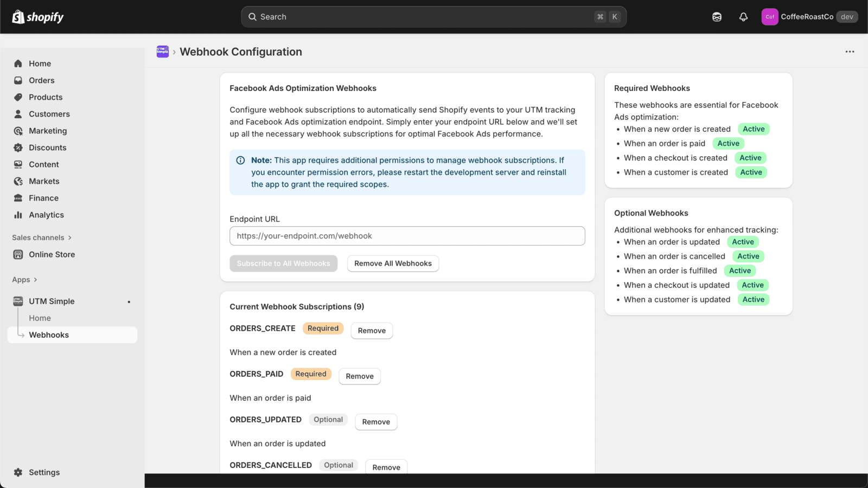Remove the ORDERS_CREATE webhook subscription
The height and width of the screenshot is (488, 868).
[372, 330]
